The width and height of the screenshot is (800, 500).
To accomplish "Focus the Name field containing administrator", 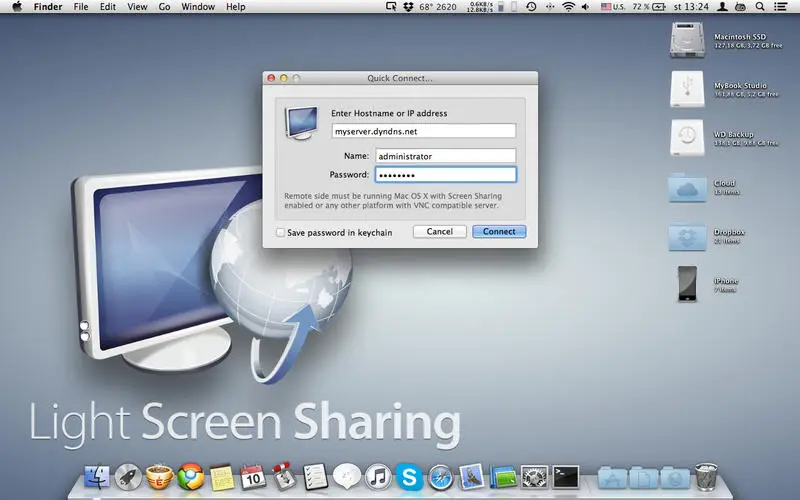I will (445, 155).
